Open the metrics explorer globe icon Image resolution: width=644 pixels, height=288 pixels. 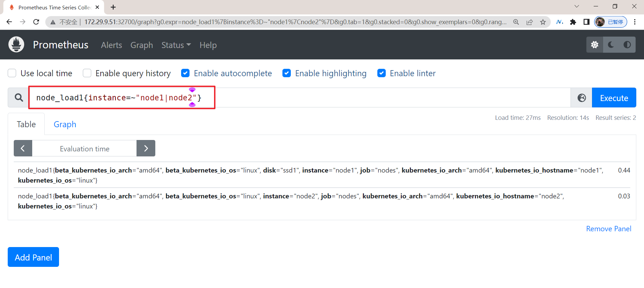(582, 98)
